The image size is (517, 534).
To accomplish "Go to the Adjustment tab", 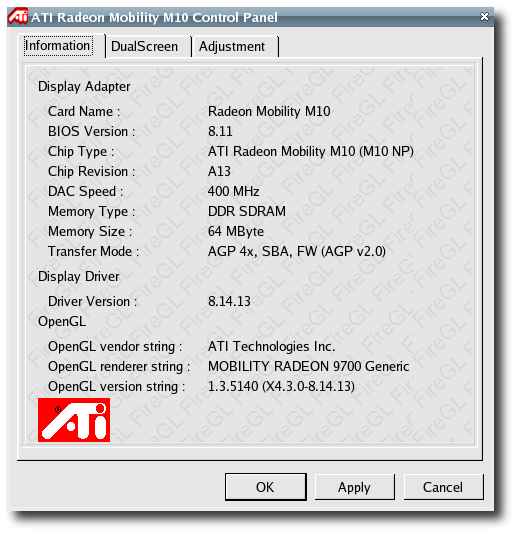I will point(232,46).
